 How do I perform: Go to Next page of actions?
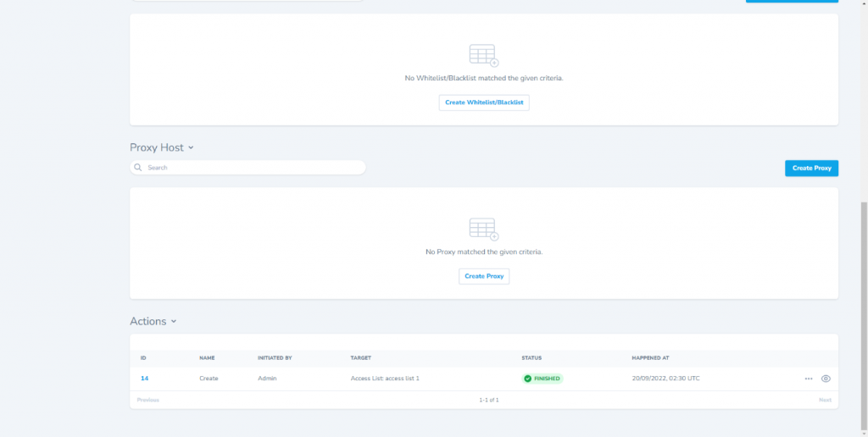825,400
